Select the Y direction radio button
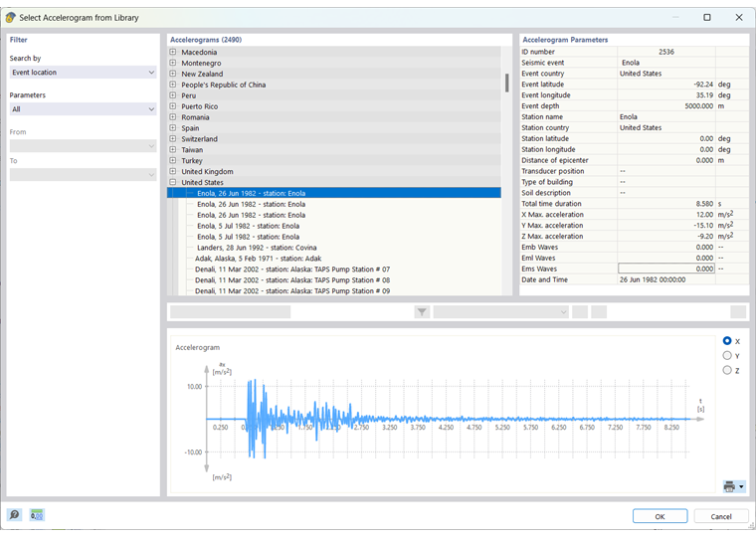The image size is (756, 538). [x=727, y=356]
